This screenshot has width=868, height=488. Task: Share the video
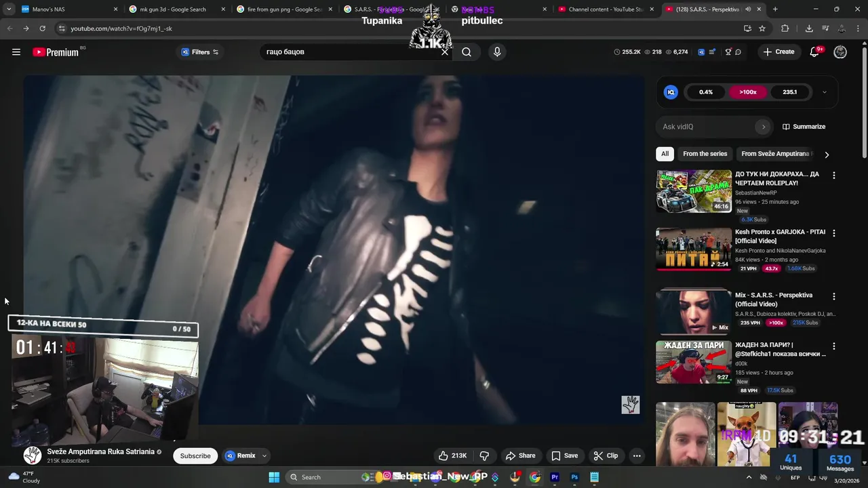coord(521,456)
